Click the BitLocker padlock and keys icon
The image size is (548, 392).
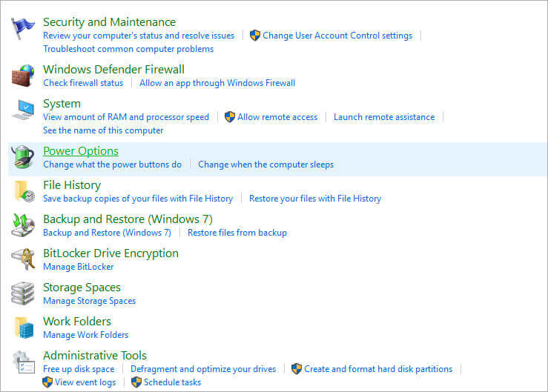tap(23, 259)
